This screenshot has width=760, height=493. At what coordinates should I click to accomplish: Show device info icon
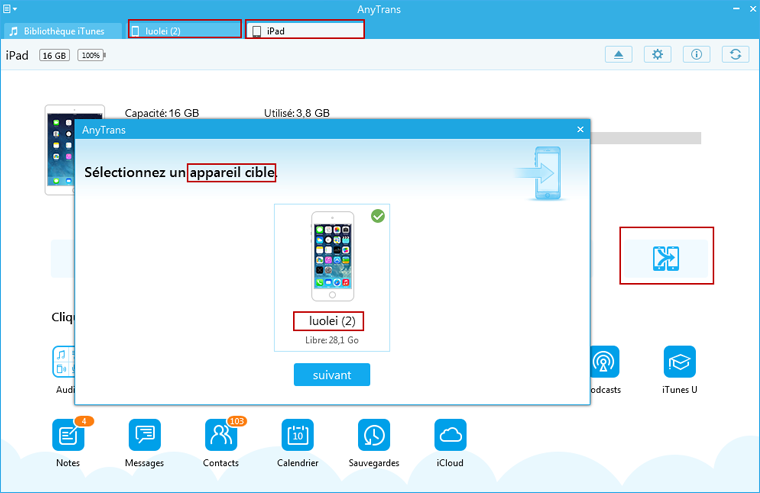tap(697, 55)
